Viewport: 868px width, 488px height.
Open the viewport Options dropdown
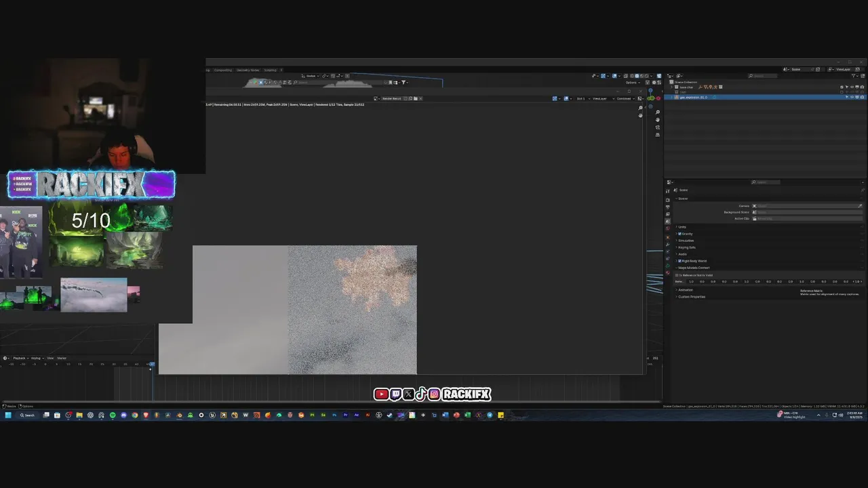pyautogui.click(x=633, y=82)
